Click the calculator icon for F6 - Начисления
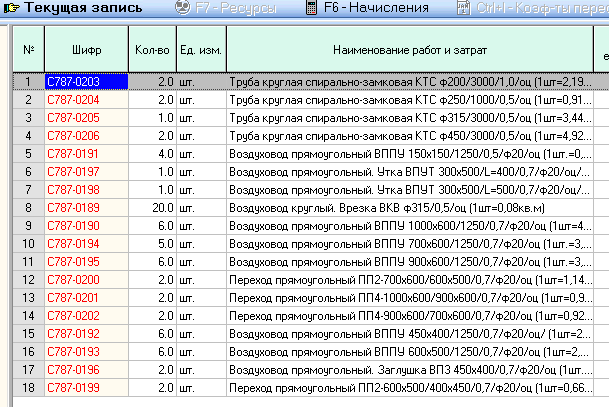Viewport: 609px width, 407px height. click(x=311, y=7)
